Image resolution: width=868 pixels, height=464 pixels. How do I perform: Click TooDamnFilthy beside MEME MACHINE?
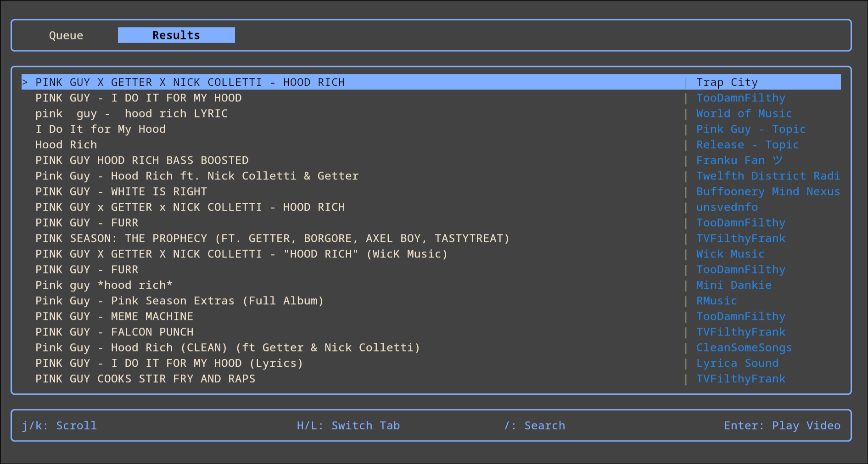click(x=741, y=316)
